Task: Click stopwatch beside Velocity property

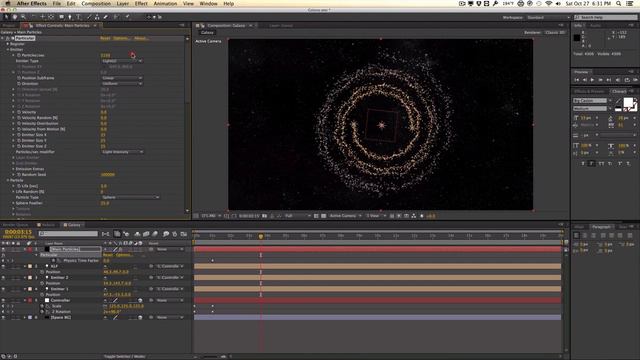Action: 19,112
